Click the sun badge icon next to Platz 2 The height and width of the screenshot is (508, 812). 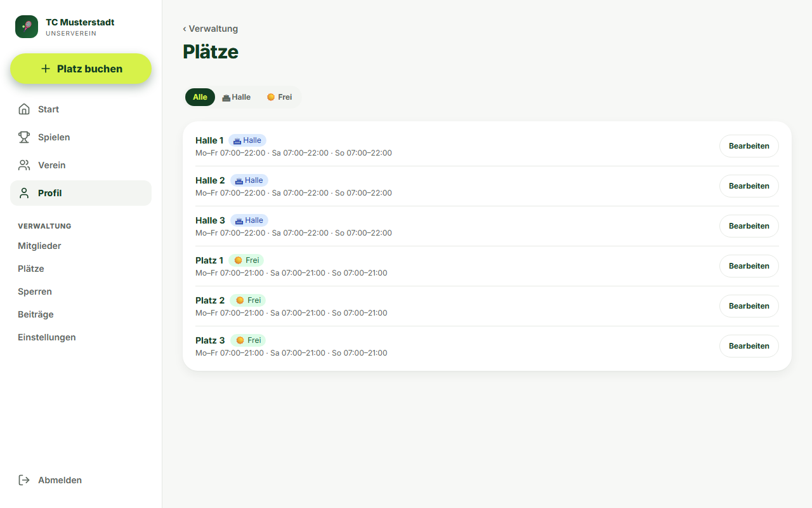click(240, 300)
